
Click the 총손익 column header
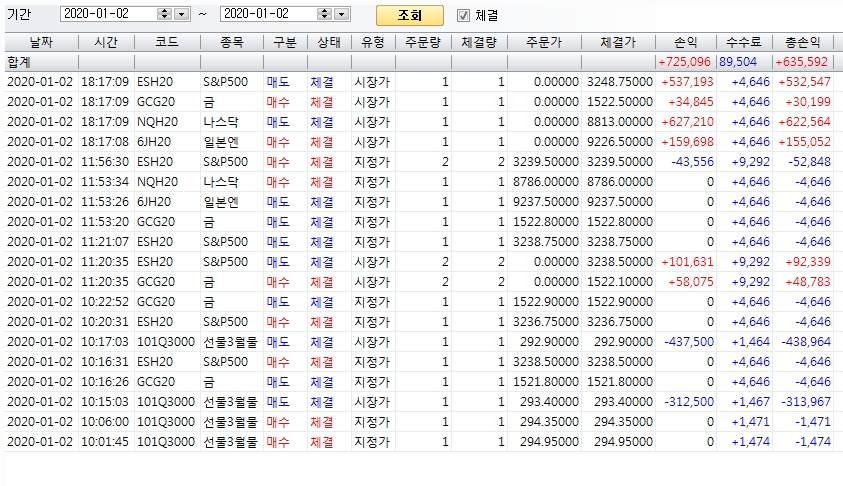click(x=803, y=42)
